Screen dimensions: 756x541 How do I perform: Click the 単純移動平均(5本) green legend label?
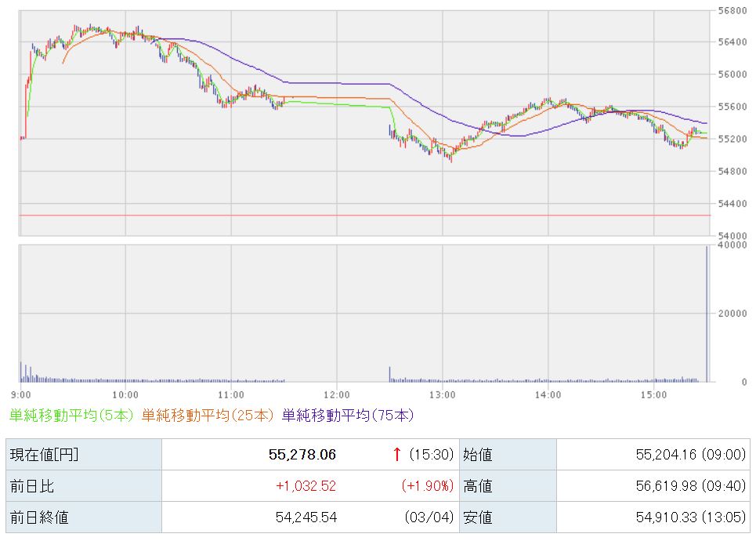point(71,415)
